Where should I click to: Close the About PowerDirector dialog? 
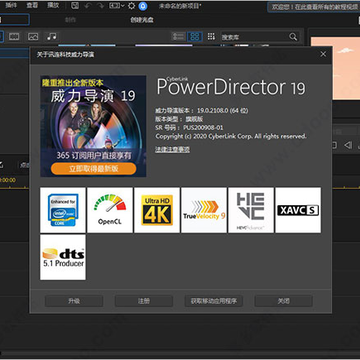323,54
